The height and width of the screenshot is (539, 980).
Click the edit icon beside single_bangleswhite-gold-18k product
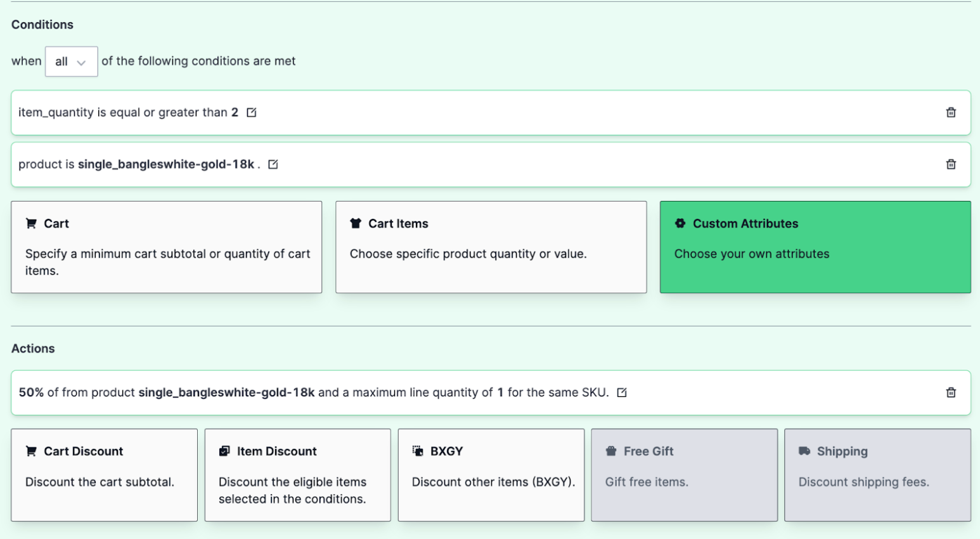(x=273, y=164)
